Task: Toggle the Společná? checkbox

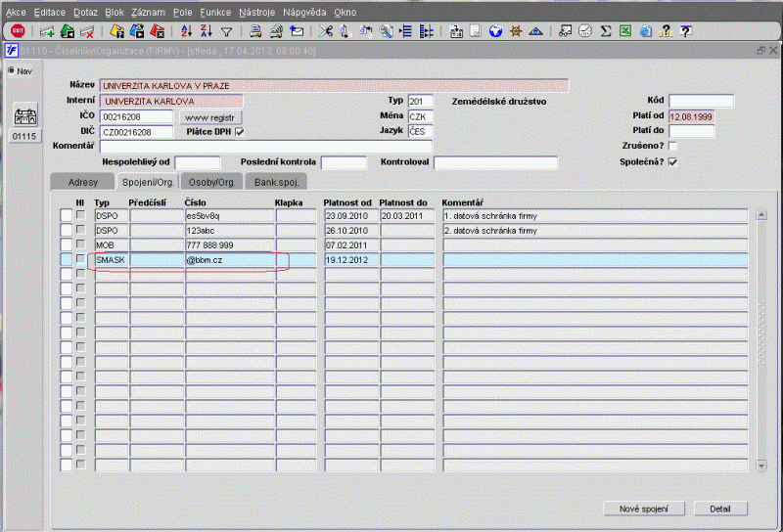Action: (672, 161)
